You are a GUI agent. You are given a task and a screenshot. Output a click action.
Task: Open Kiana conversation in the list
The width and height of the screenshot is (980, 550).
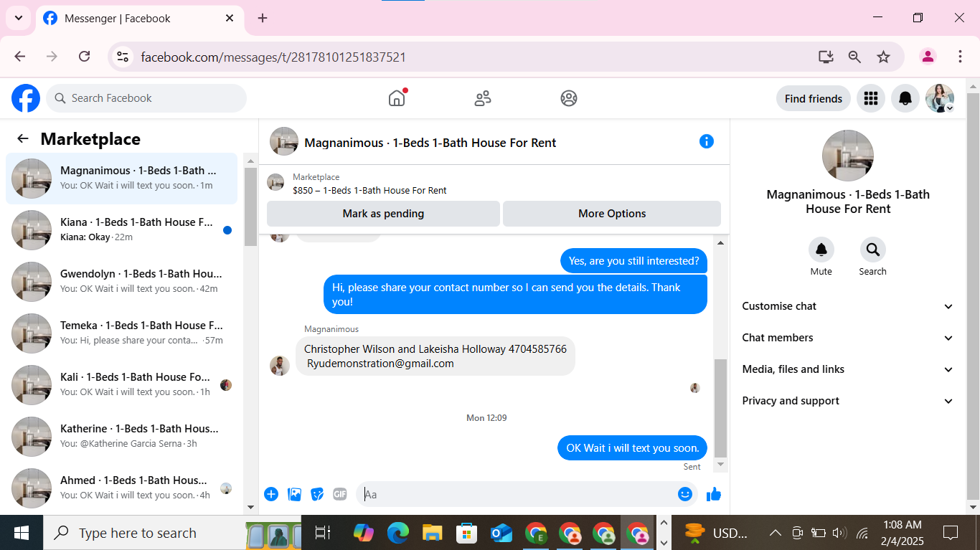click(x=122, y=230)
